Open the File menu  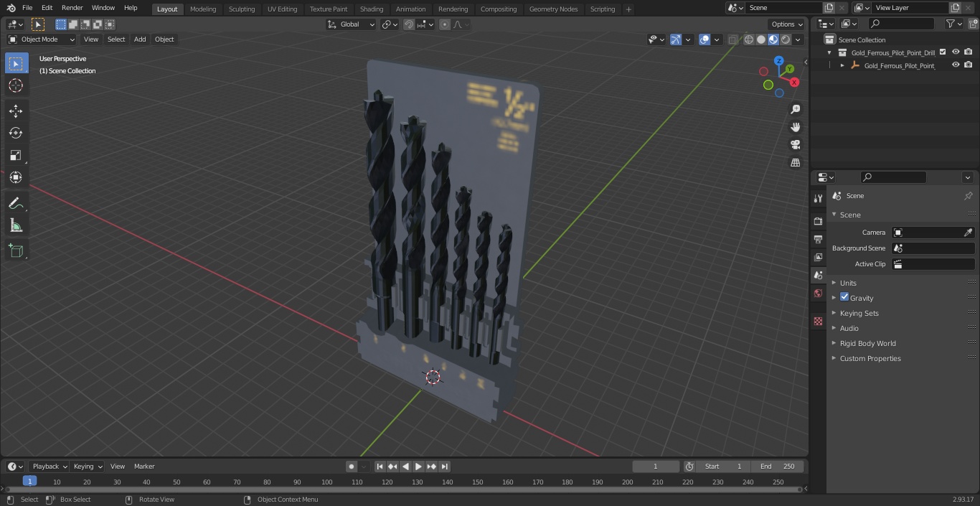point(27,8)
